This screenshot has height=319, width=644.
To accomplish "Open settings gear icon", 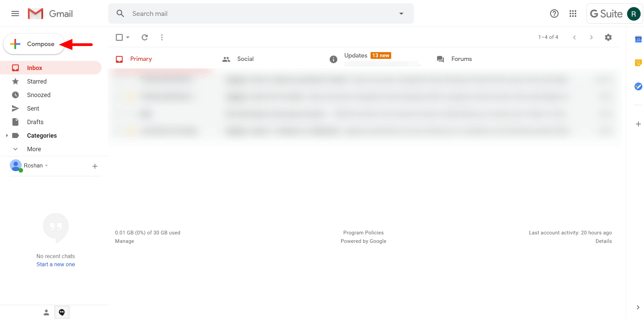I will tap(608, 37).
